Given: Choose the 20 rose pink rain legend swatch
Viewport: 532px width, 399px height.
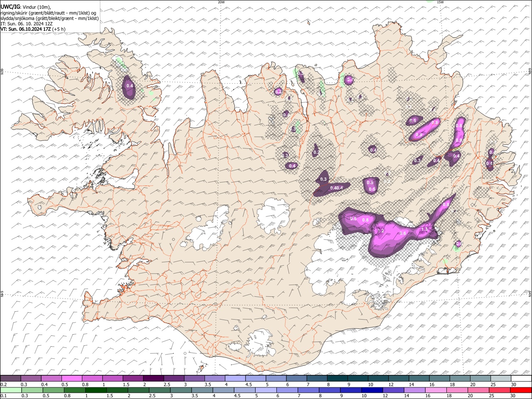Looking at the screenshot, I should [478, 390].
